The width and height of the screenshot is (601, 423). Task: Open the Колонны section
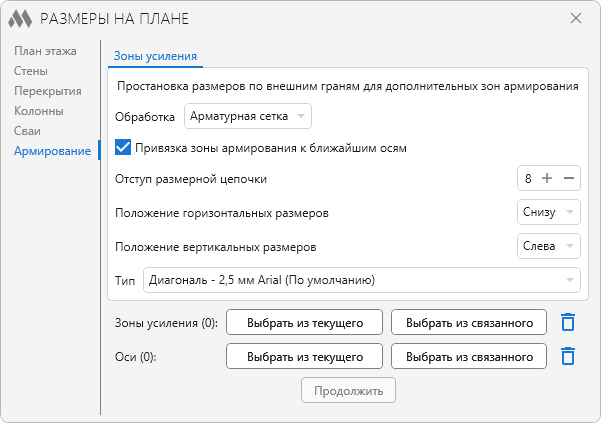(39, 111)
